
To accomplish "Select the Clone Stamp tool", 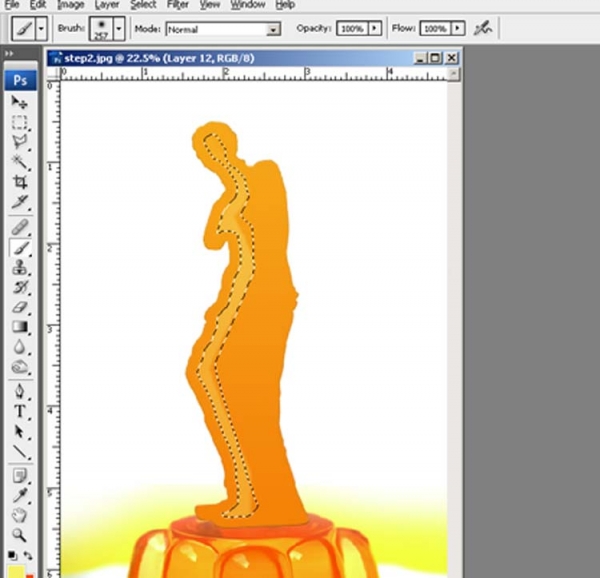I will click(19, 267).
